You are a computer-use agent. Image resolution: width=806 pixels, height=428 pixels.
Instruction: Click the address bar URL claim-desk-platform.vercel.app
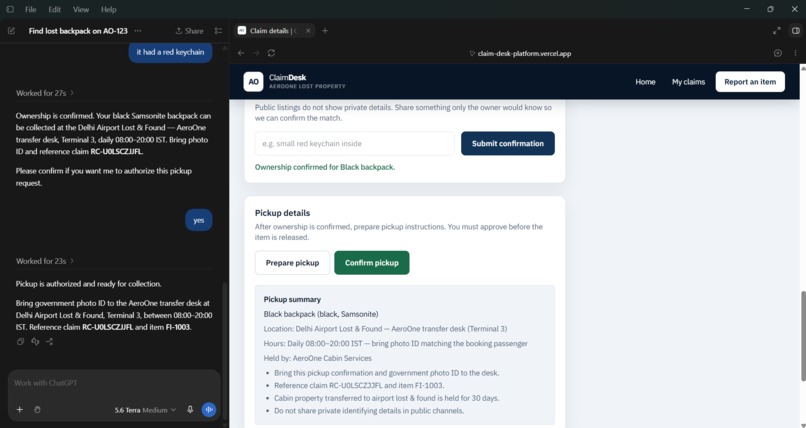pyautogui.click(x=524, y=53)
